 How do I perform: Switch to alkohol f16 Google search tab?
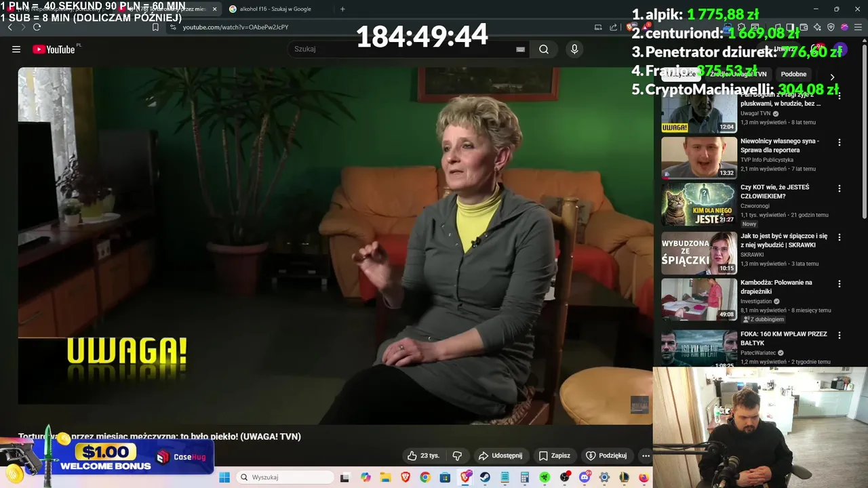coord(275,9)
